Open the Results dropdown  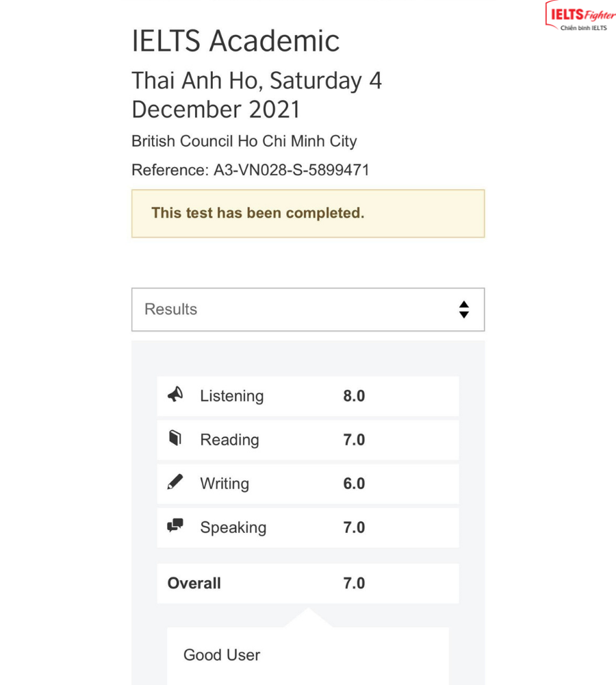(x=307, y=310)
